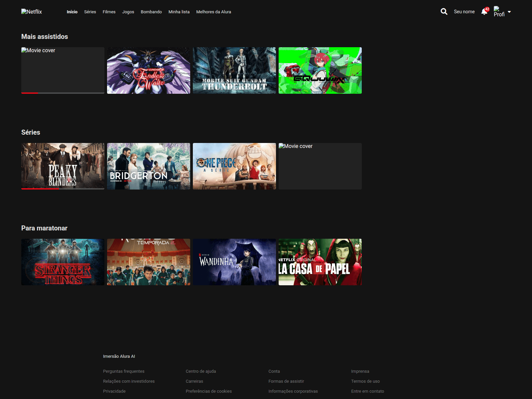Open the Carreiras footer link
The height and width of the screenshot is (399, 532).
pos(195,381)
